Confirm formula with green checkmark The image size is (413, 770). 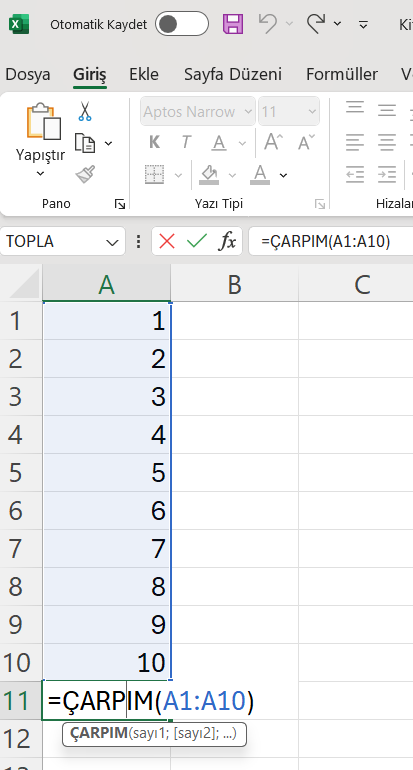[197, 242]
